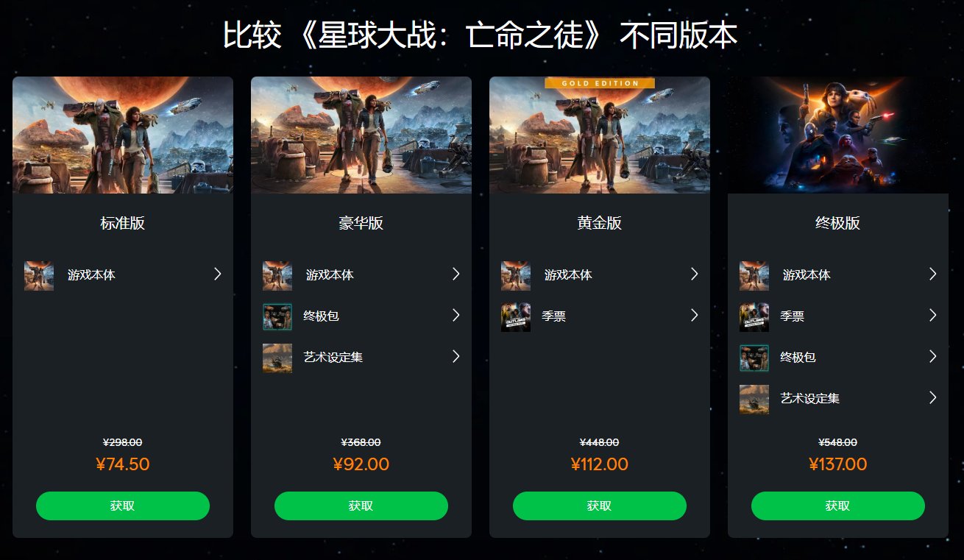Click the 游戏本体 icon in the 终极版 card
964x560 pixels.
point(754,275)
